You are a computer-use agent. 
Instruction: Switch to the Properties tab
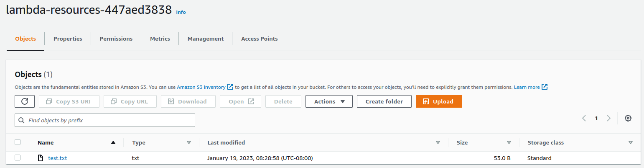68,39
